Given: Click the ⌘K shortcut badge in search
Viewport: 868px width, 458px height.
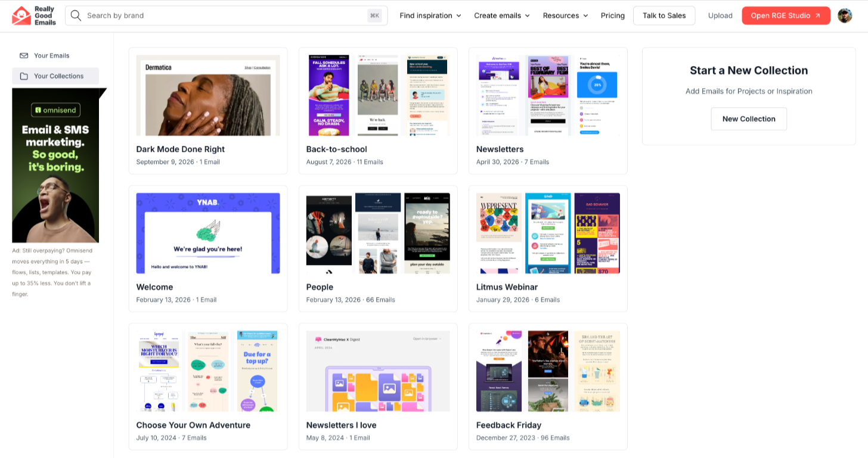Looking at the screenshot, I should [x=374, y=15].
